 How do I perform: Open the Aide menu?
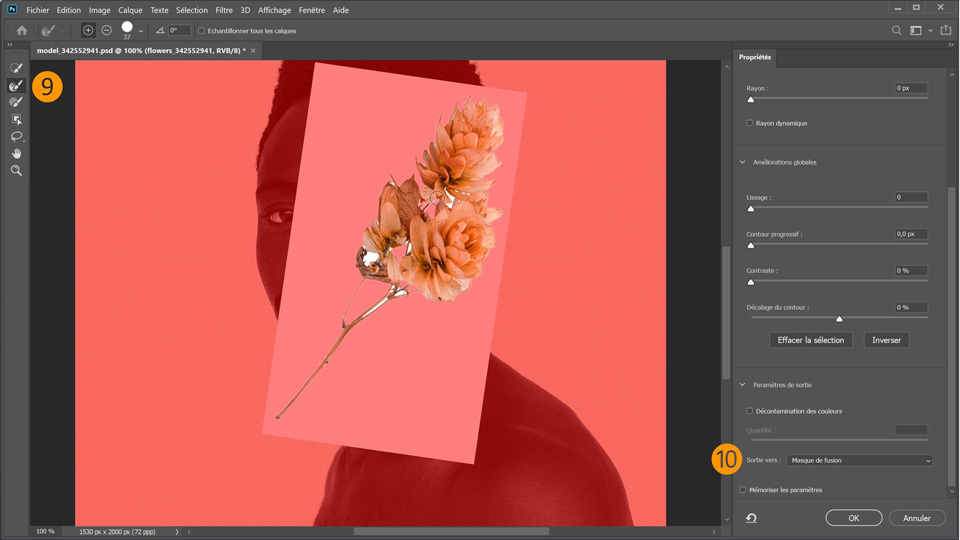(x=340, y=10)
